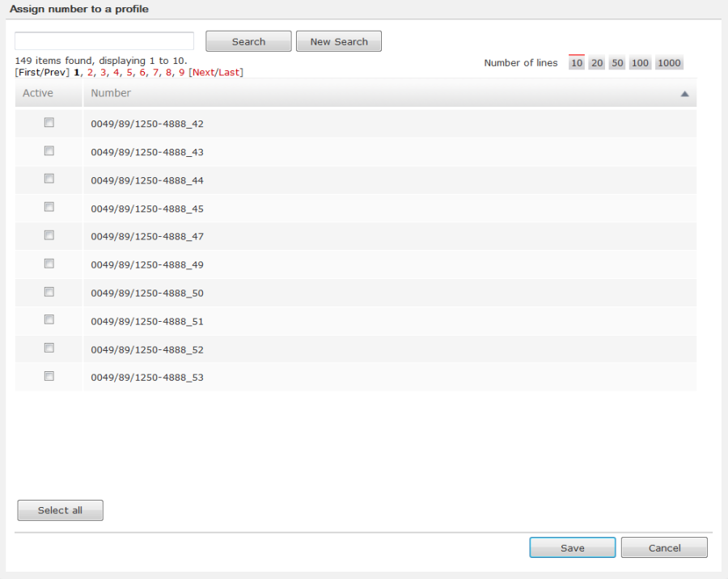Switch to 100 lines per page

[x=639, y=62]
